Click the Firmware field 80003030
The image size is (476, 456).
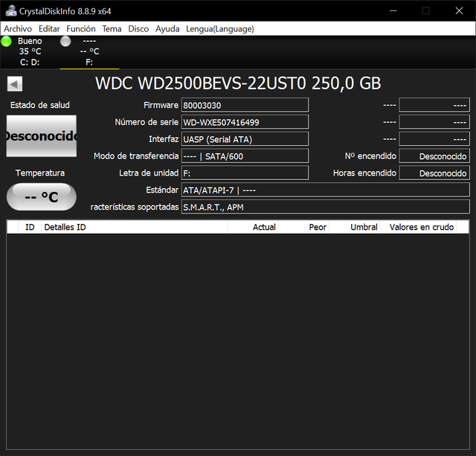coord(245,105)
